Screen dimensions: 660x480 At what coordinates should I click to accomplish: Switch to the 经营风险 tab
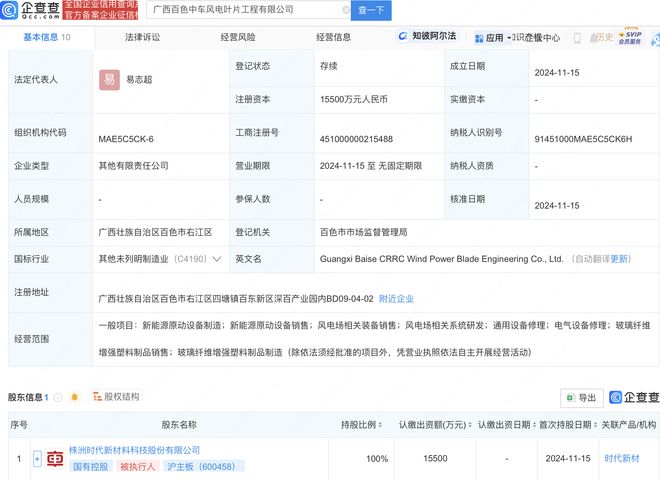click(238, 37)
